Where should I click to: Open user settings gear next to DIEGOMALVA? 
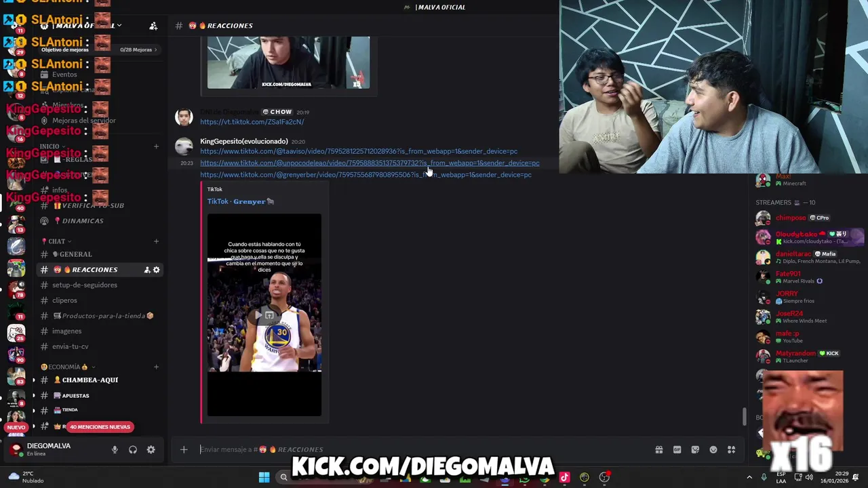[x=151, y=449]
